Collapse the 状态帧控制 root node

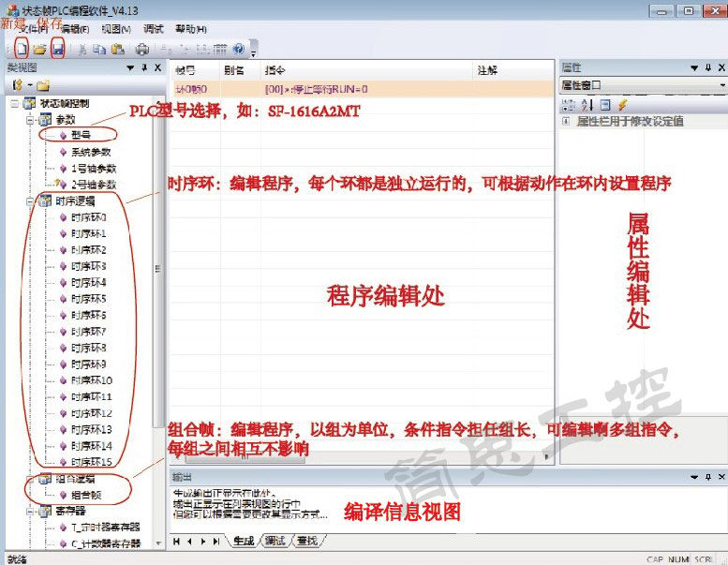pos(15,103)
